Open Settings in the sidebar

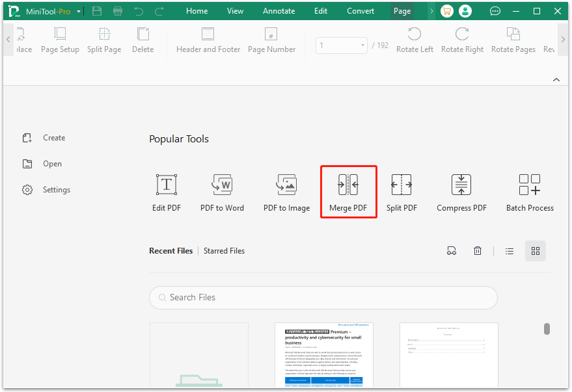(x=46, y=190)
